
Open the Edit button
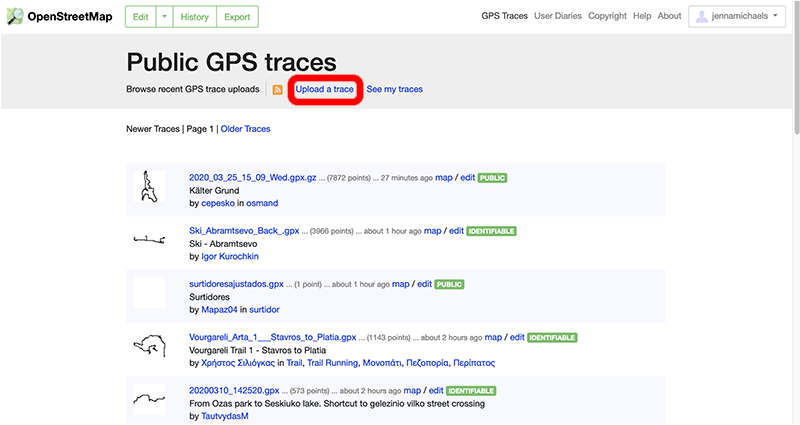tap(140, 17)
